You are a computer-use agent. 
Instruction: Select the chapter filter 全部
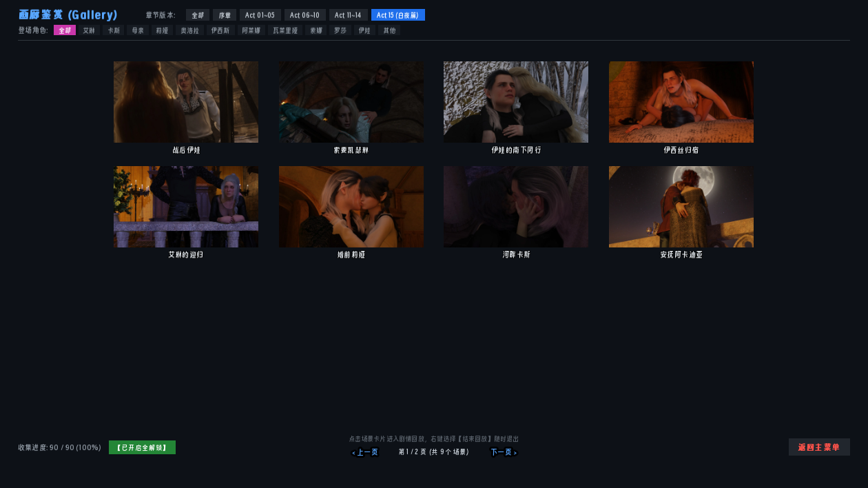197,15
